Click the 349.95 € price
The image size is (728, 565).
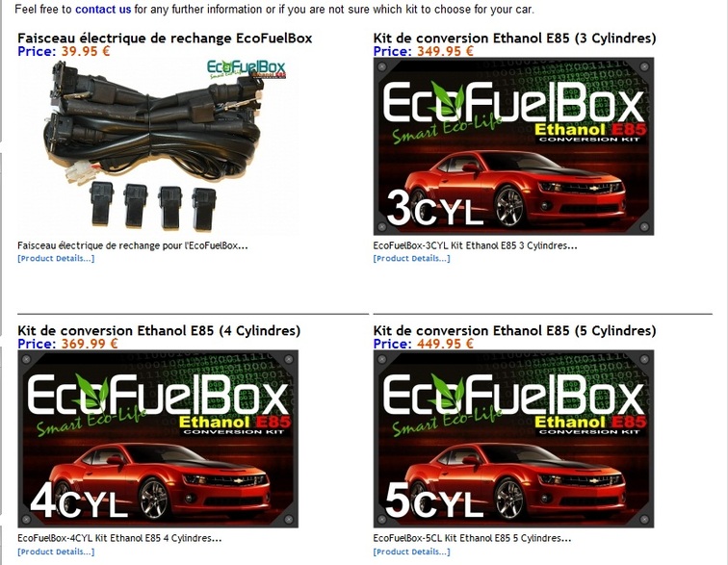click(x=445, y=51)
